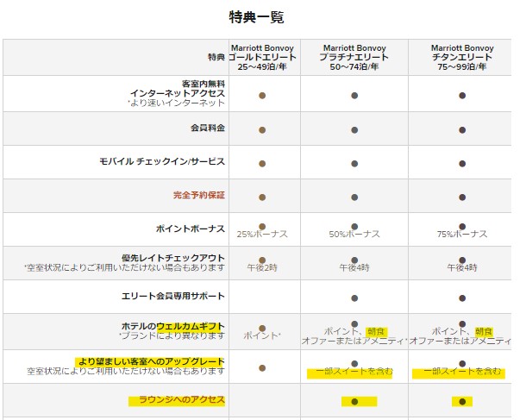Click the 25%ボーナス cell text
This screenshot has height=420, width=526.
(x=262, y=234)
